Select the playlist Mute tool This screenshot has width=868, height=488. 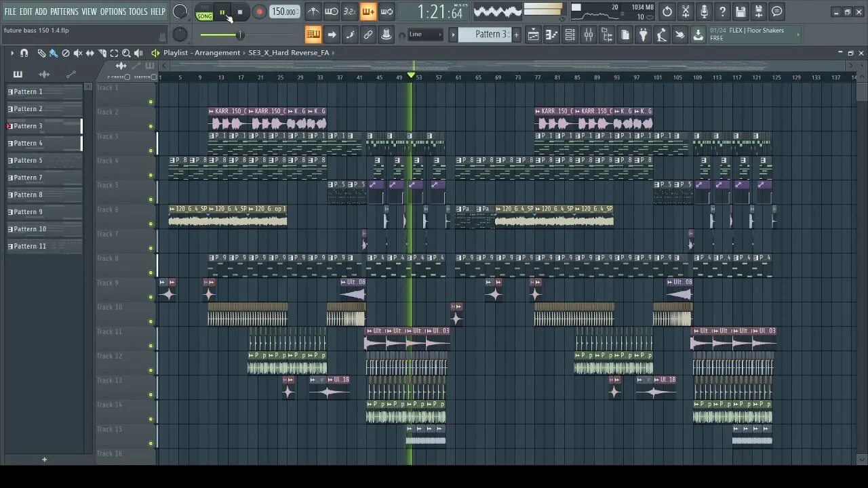coord(78,53)
